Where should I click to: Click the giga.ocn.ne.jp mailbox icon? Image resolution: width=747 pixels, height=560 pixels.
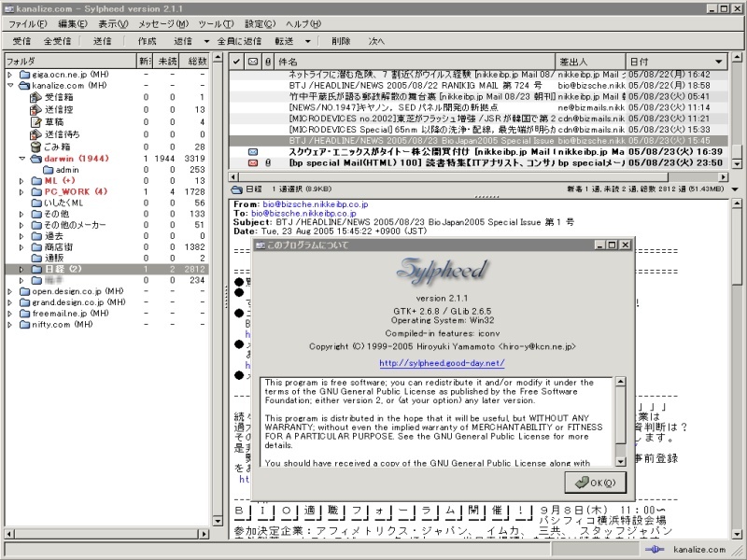click(25, 75)
